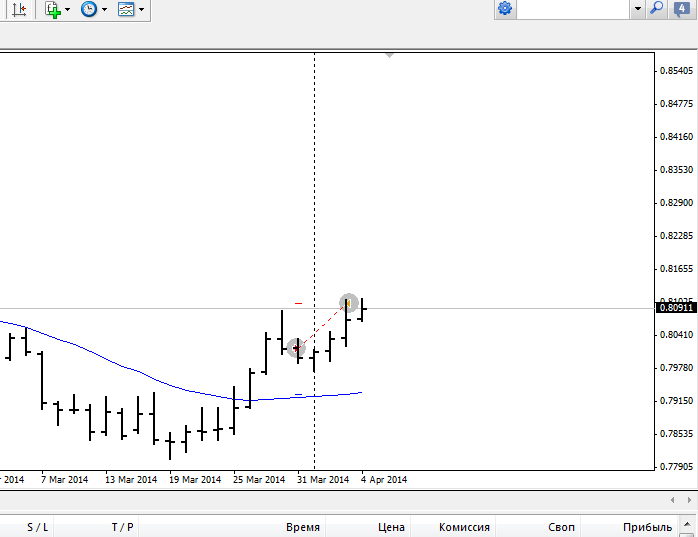The height and width of the screenshot is (537, 698).
Task: Click the chart templates icon
Action: [126, 9]
